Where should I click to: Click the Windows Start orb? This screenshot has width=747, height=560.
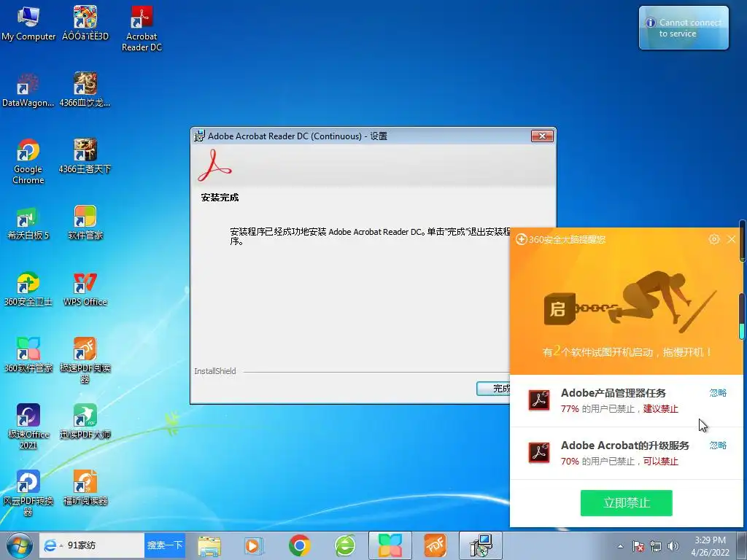[19, 545]
